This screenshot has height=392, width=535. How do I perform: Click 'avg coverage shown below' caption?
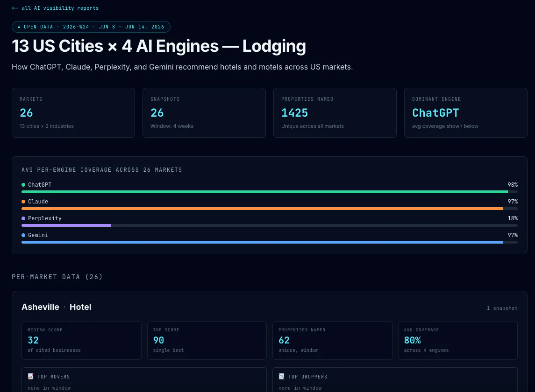445,126
